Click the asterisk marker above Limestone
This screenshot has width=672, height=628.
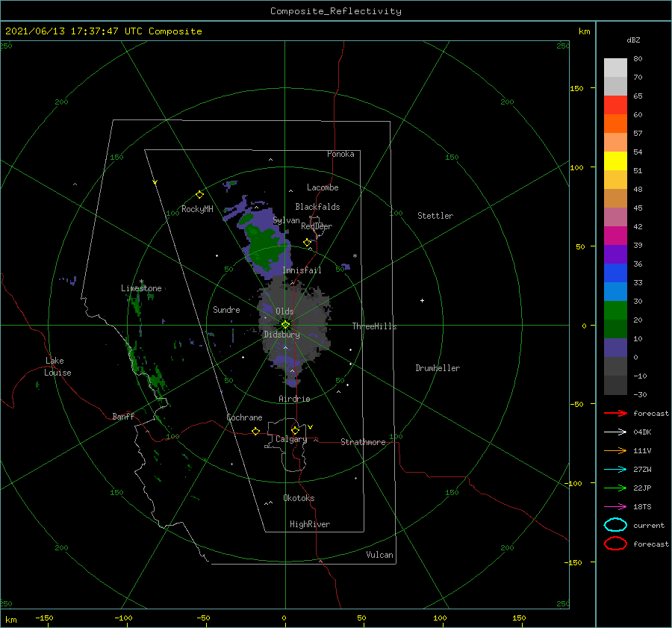[141, 282]
